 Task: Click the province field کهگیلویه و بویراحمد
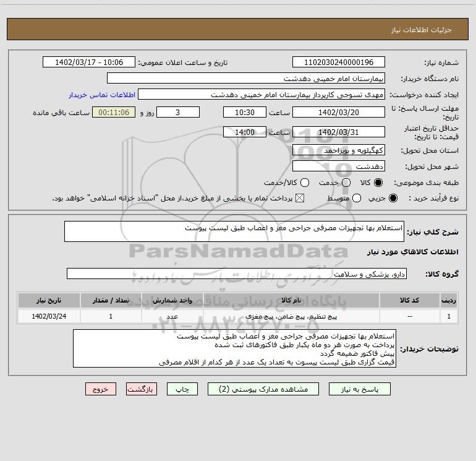click(x=339, y=150)
